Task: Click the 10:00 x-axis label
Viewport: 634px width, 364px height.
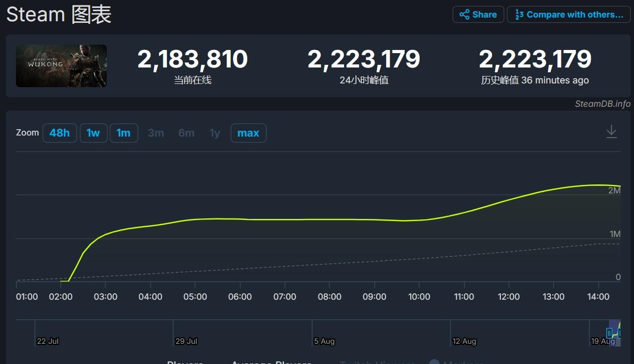Action: click(x=419, y=297)
